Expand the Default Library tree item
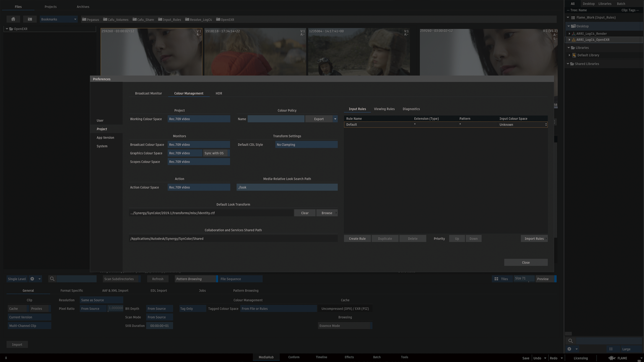Screen dimensions: 644x362 [569, 55]
